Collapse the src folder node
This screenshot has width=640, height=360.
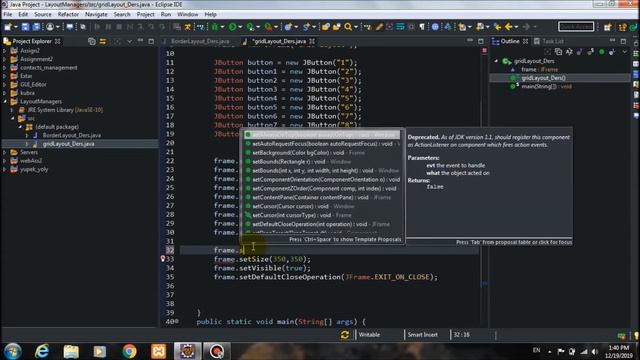(x=12, y=118)
